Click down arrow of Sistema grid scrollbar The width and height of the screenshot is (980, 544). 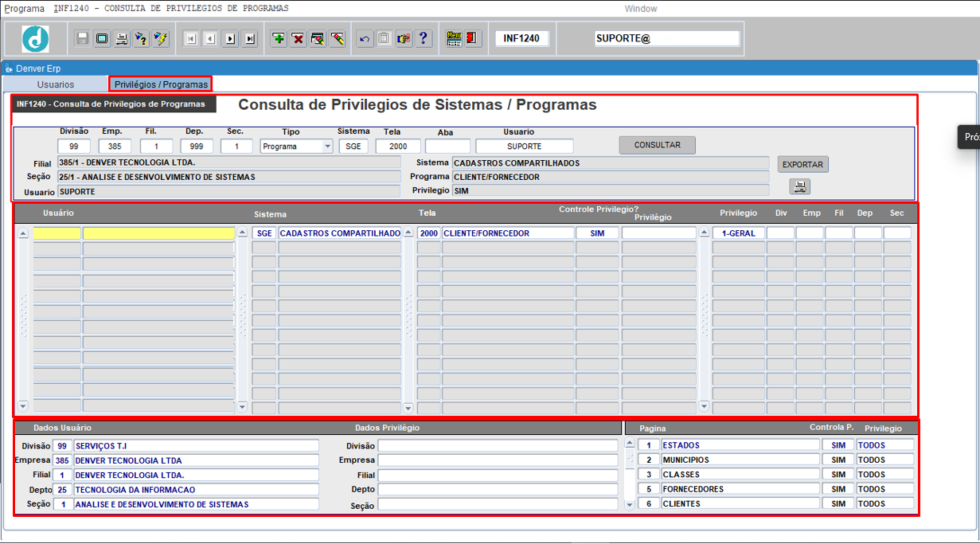point(243,406)
